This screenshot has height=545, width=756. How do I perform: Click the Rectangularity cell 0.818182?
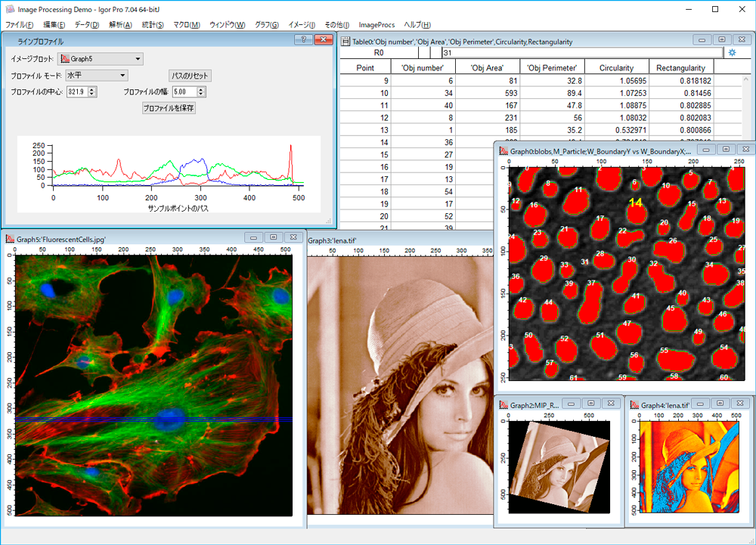[681, 81]
